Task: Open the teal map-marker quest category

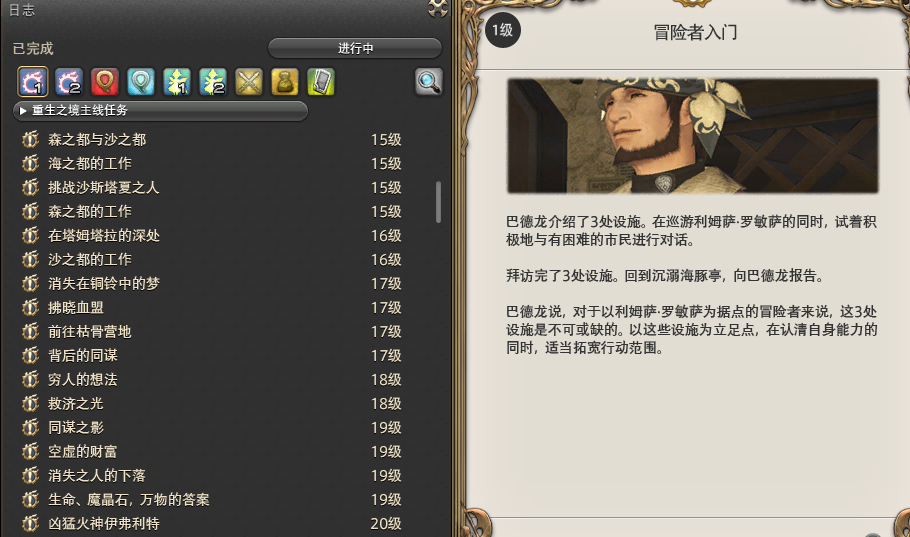Action: click(x=141, y=82)
